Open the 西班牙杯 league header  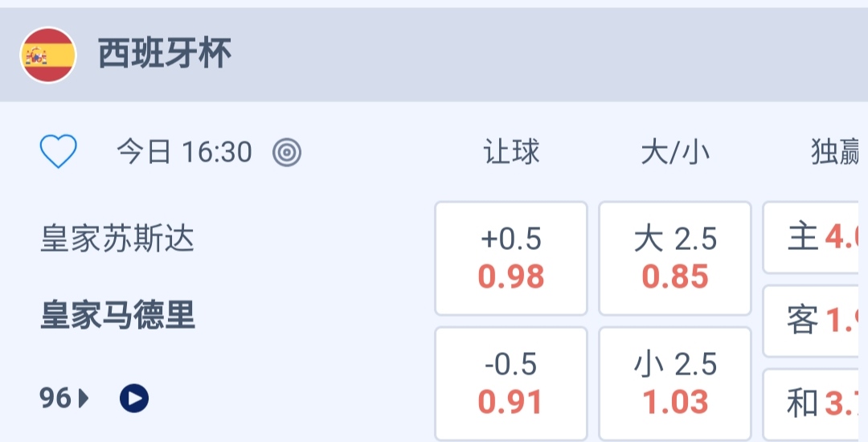click(165, 55)
